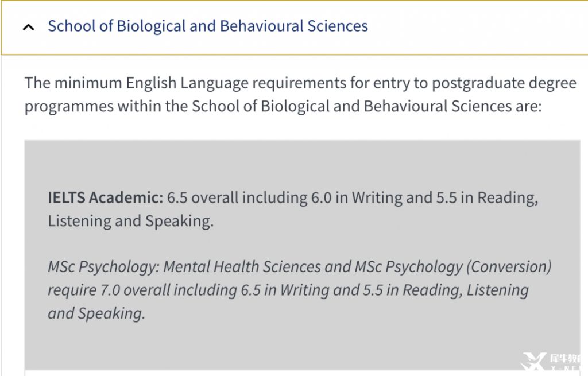Click the italic last line "and Speaking."
The image size is (588, 376).
[x=96, y=313]
